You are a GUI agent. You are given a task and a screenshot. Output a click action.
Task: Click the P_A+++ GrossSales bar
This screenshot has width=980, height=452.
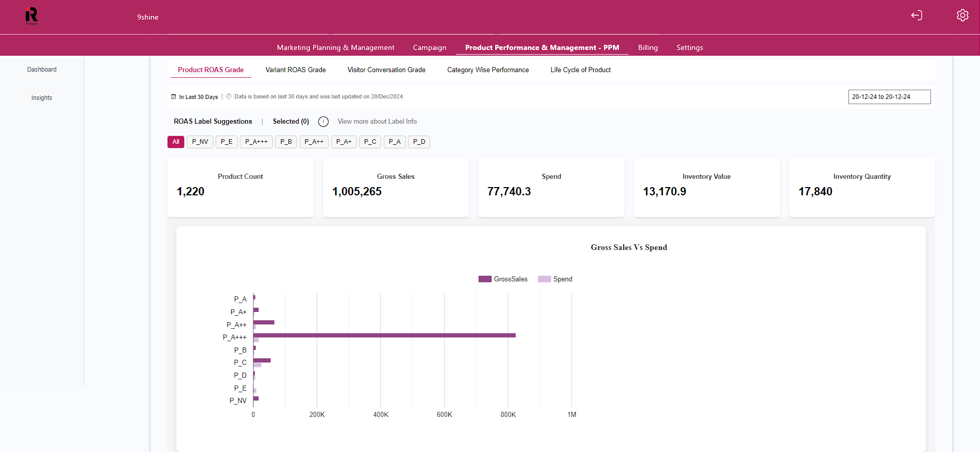[x=384, y=336]
